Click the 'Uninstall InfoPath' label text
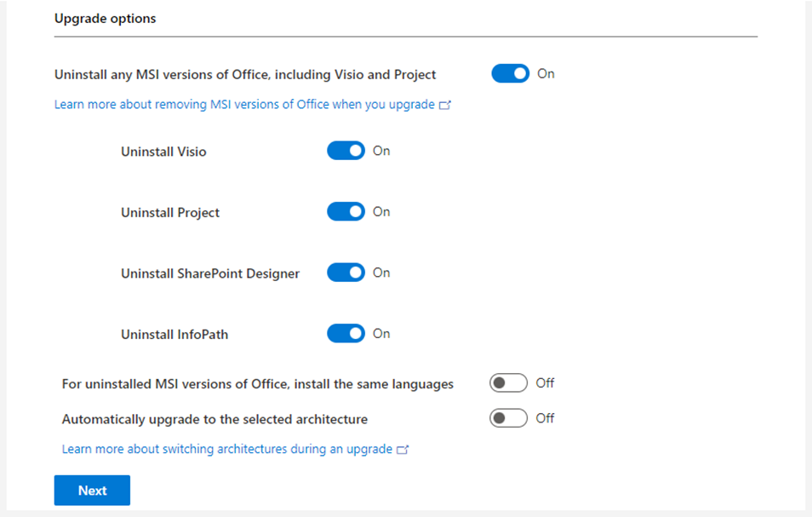Screen dimensions: 812x517 click(174, 335)
